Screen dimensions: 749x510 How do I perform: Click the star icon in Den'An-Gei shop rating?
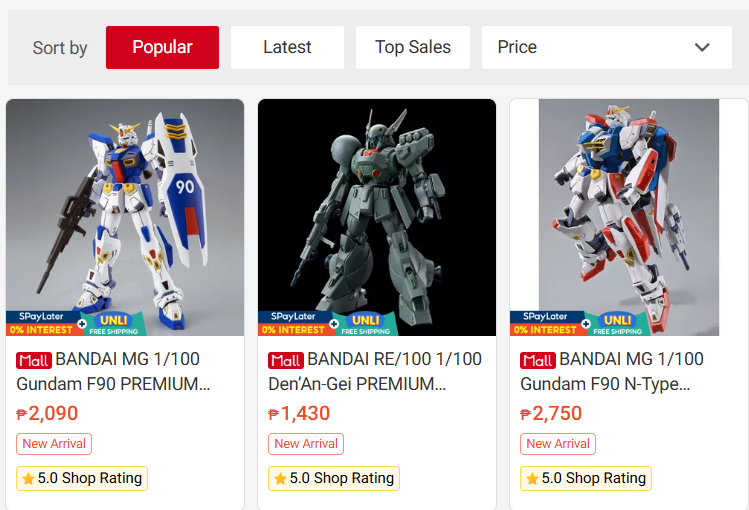point(280,478)
